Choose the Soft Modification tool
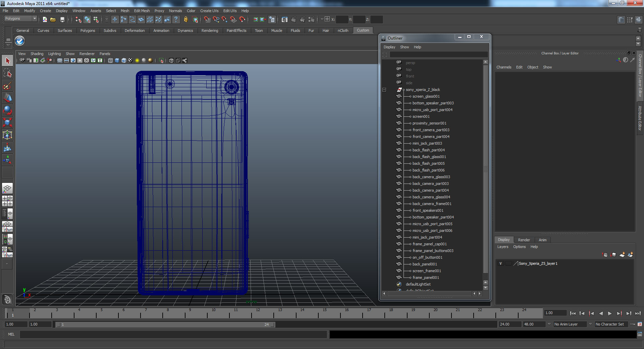 (7, 147)
